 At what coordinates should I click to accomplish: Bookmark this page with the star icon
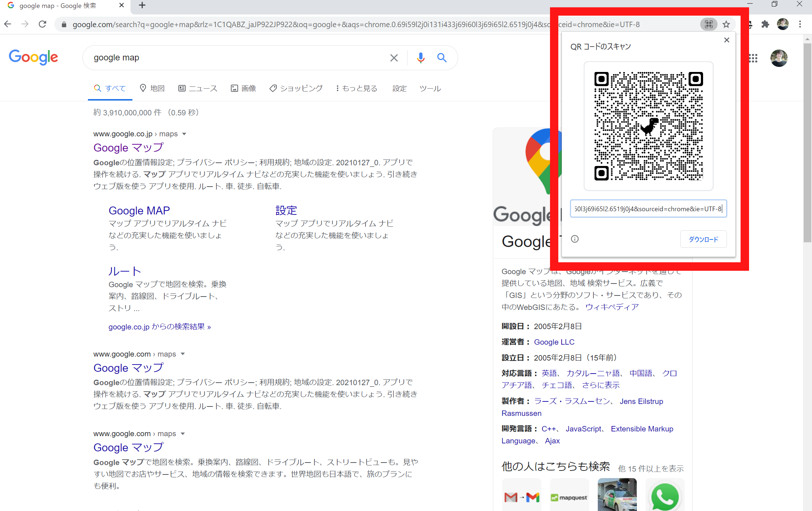(x=726, y=24)
